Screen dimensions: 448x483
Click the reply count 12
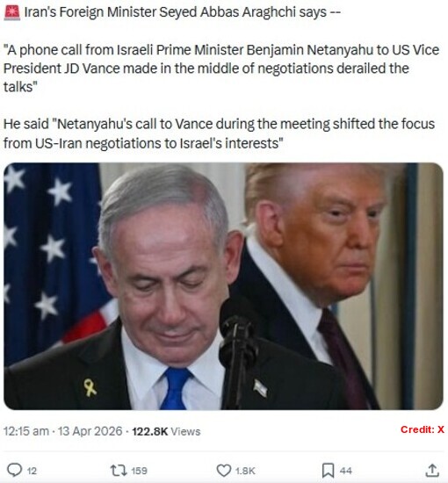coord(32,471)
